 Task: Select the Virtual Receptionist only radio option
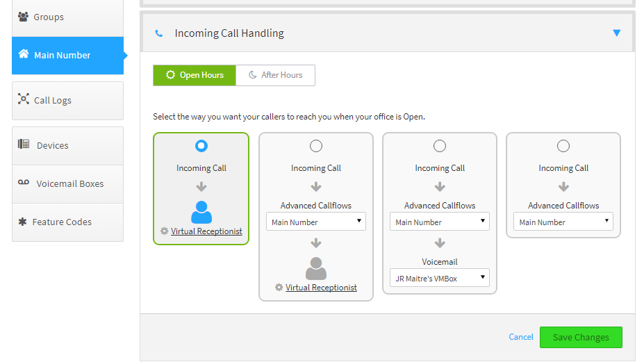point(201,146)
